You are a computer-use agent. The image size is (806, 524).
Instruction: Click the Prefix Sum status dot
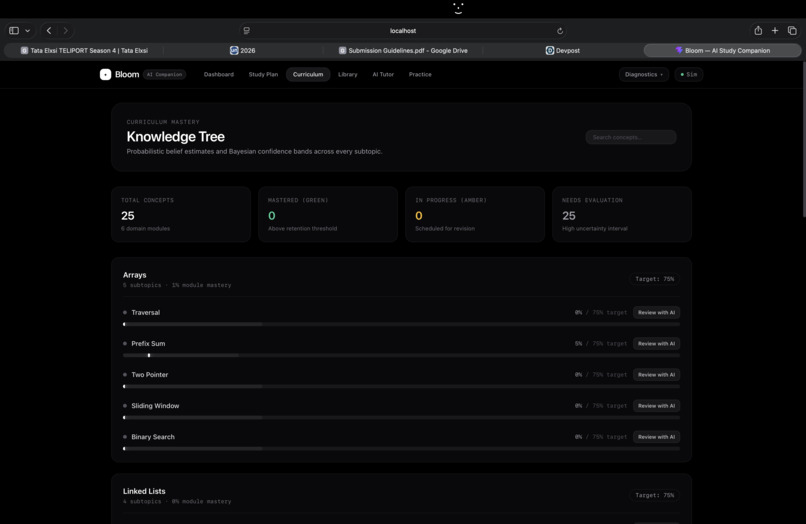125,344
